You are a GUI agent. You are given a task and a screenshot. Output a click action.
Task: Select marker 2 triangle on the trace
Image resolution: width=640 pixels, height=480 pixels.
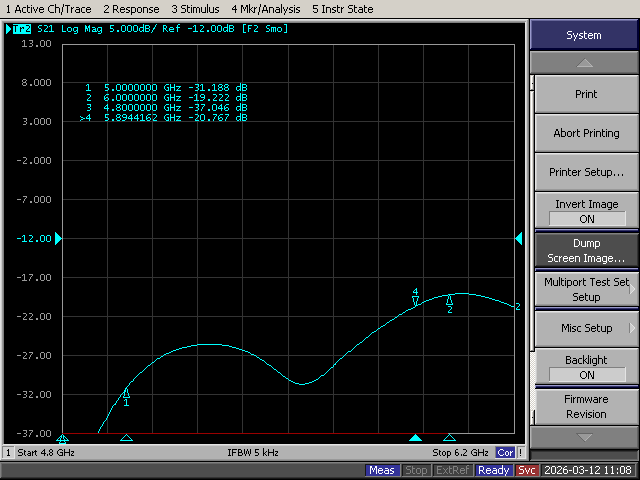[x=449, y=299]
